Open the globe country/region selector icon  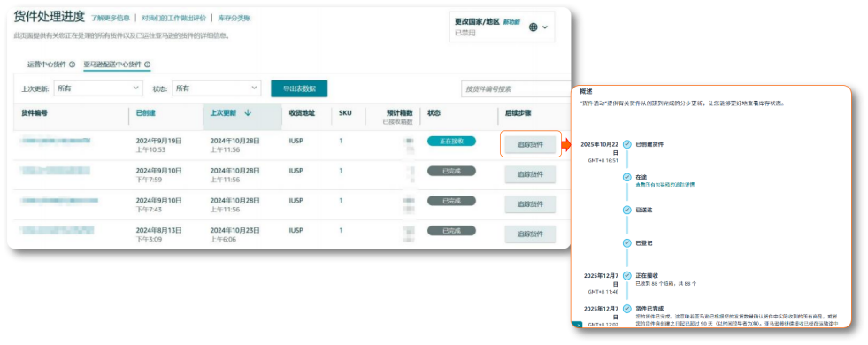tap(533, 27)
